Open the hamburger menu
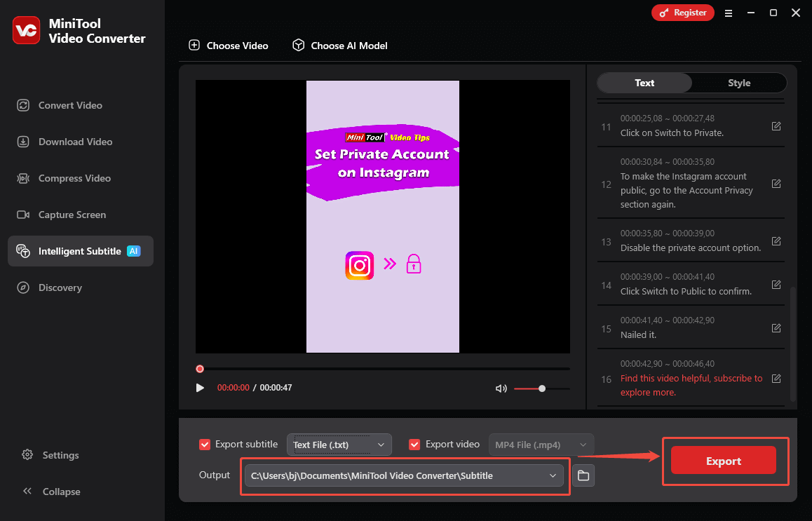The width and height of the screenshot is (812, 521). pyautogui.click(x=729, y=13)
